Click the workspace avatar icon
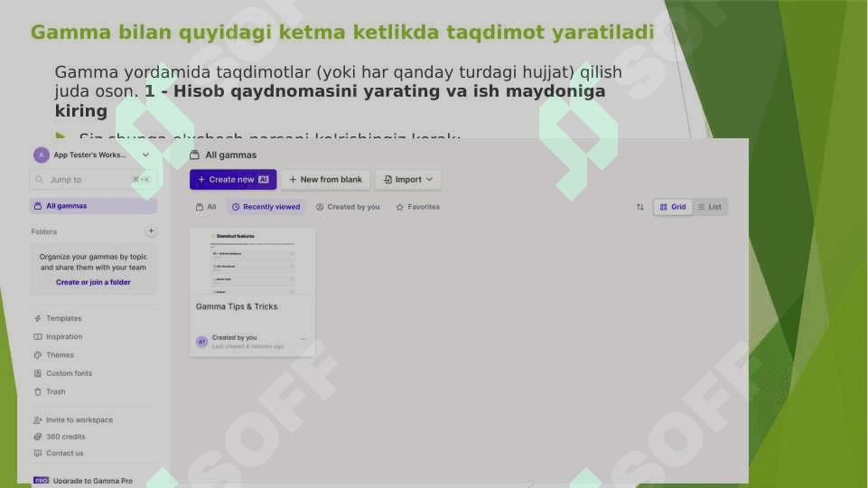 click(41, 155)
